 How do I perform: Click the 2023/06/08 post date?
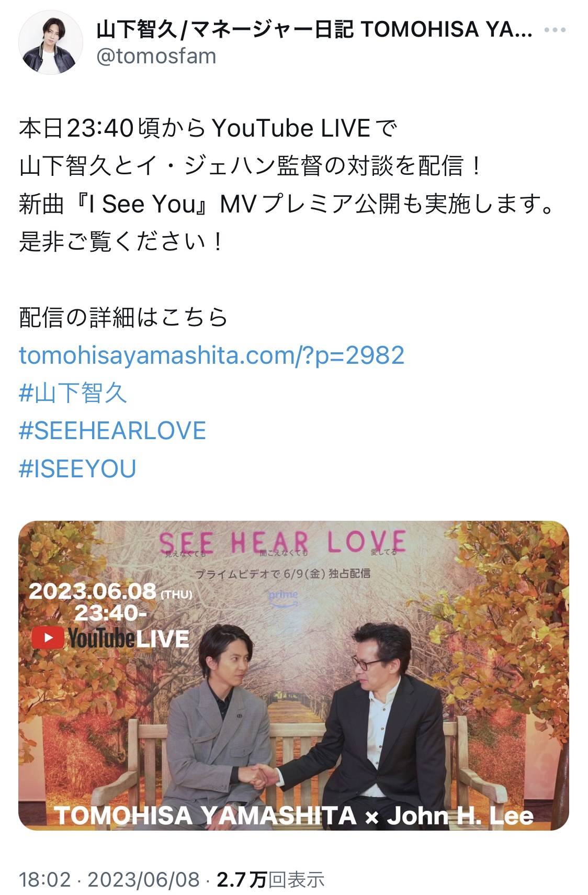click(143, 880)
